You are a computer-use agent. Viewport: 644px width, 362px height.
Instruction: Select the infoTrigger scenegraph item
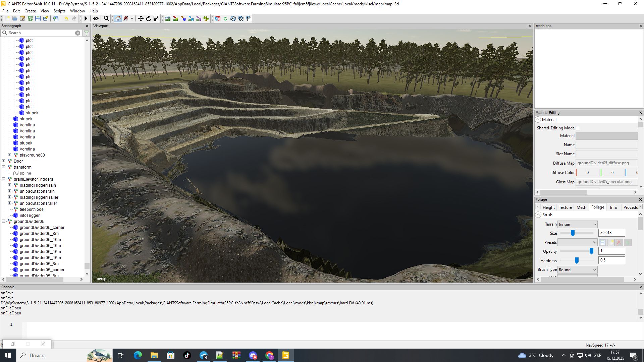(30, 216)
